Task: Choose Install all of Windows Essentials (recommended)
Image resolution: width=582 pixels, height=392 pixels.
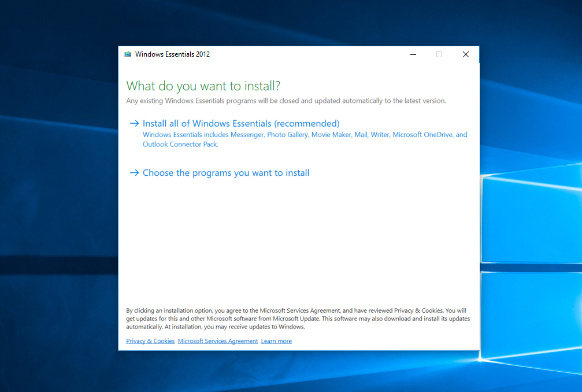Action: [241, 123]
